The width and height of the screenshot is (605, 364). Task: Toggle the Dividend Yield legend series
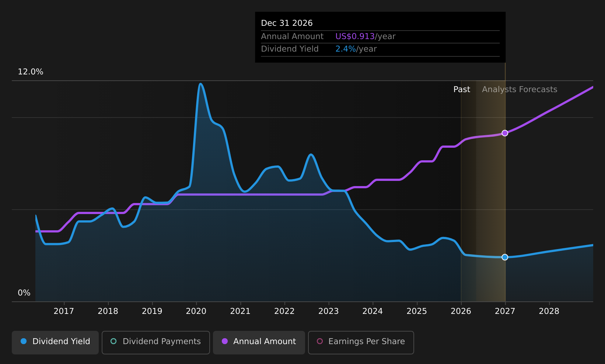(x=55, y=343)
